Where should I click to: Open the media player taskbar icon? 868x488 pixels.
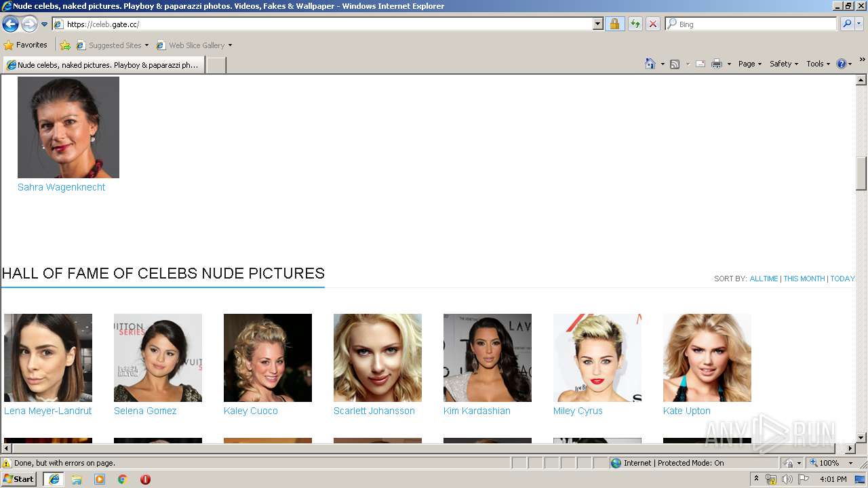(100, 479)
